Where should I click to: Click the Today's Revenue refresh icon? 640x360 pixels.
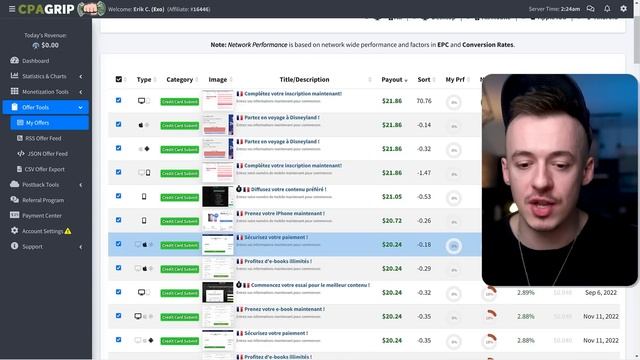click(36, 45)
